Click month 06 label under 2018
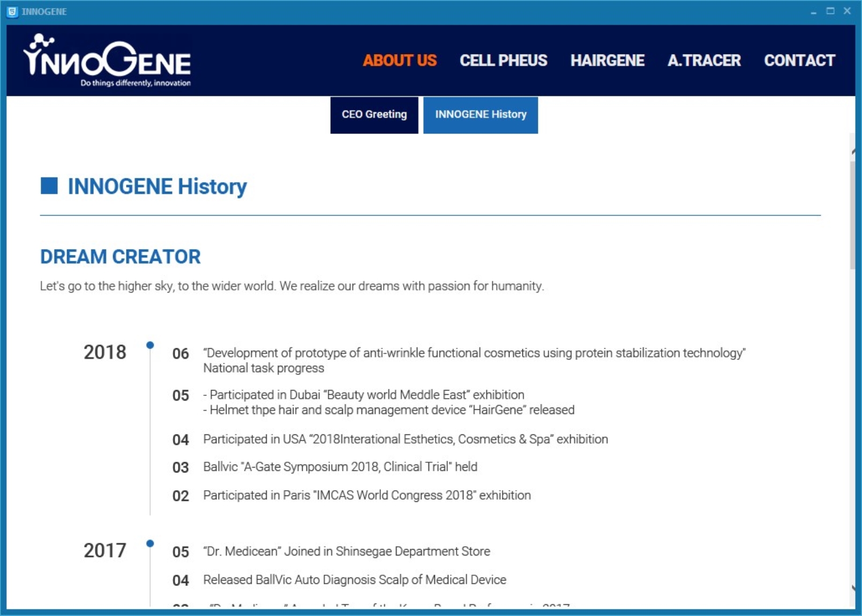Screen dimensions: 862x616 pos(181,354)
